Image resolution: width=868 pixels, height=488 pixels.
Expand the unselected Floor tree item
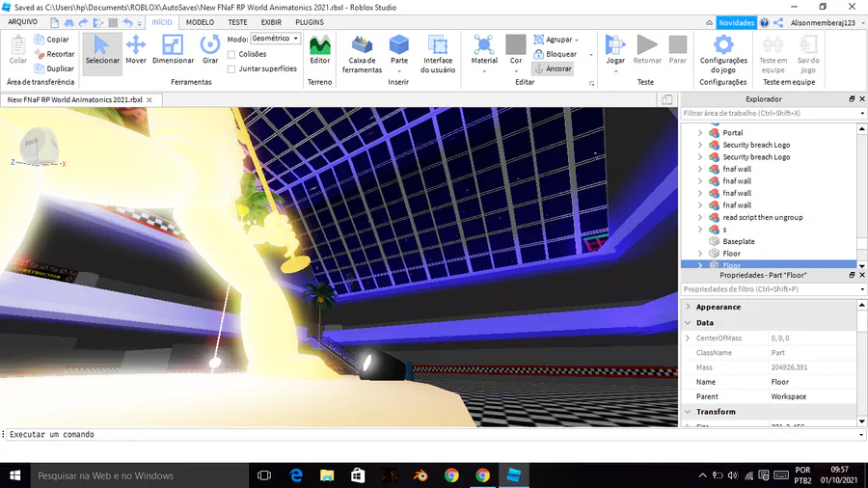pyautogui.click(x=700, y=254)
